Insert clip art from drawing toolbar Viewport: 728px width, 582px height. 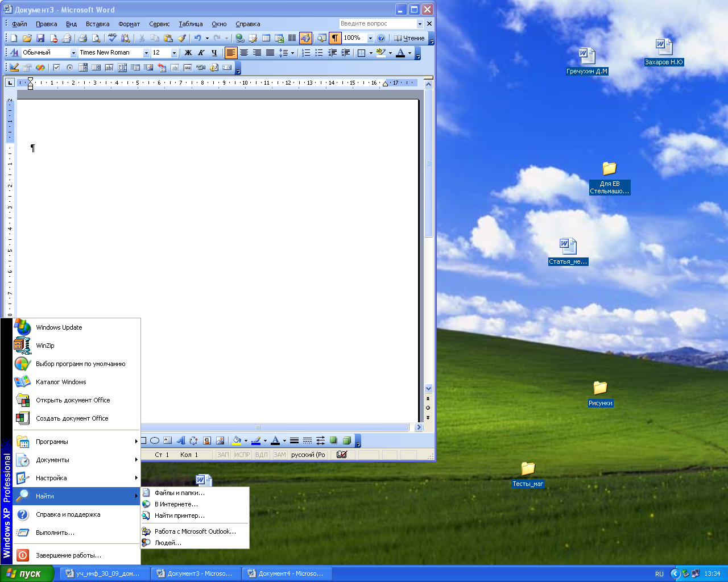(206, 440)
